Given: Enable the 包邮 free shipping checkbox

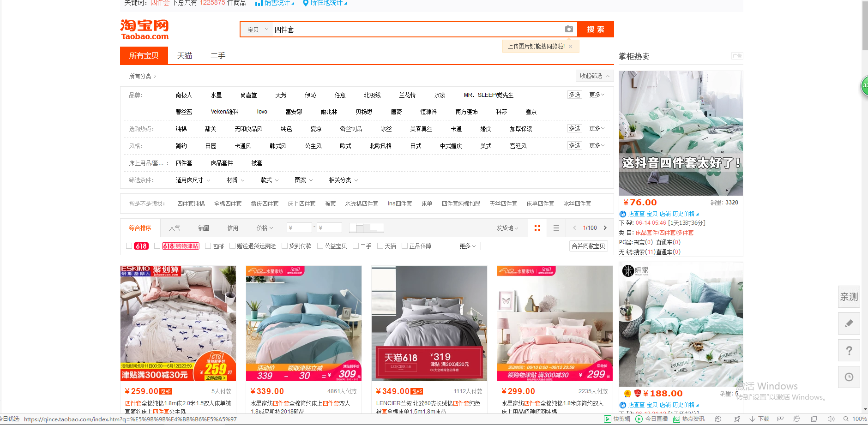Looking at the screenshot, I should click(x=208, y=246).
